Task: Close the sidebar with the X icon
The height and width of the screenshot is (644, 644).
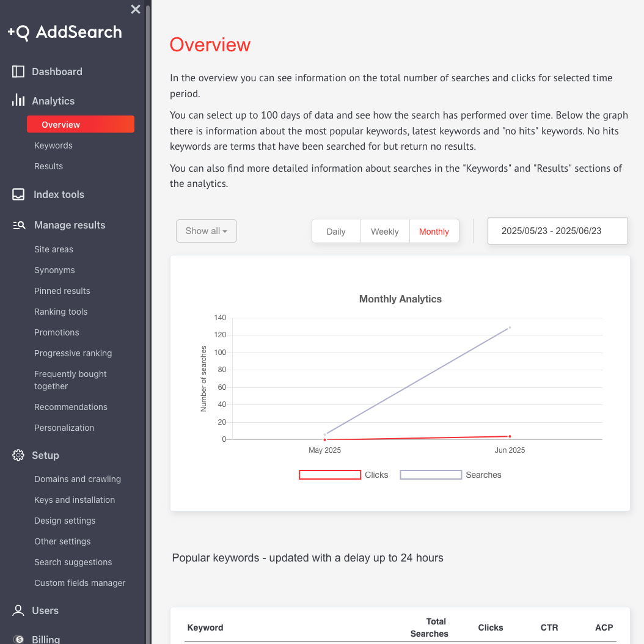Action: pos(136,9)
